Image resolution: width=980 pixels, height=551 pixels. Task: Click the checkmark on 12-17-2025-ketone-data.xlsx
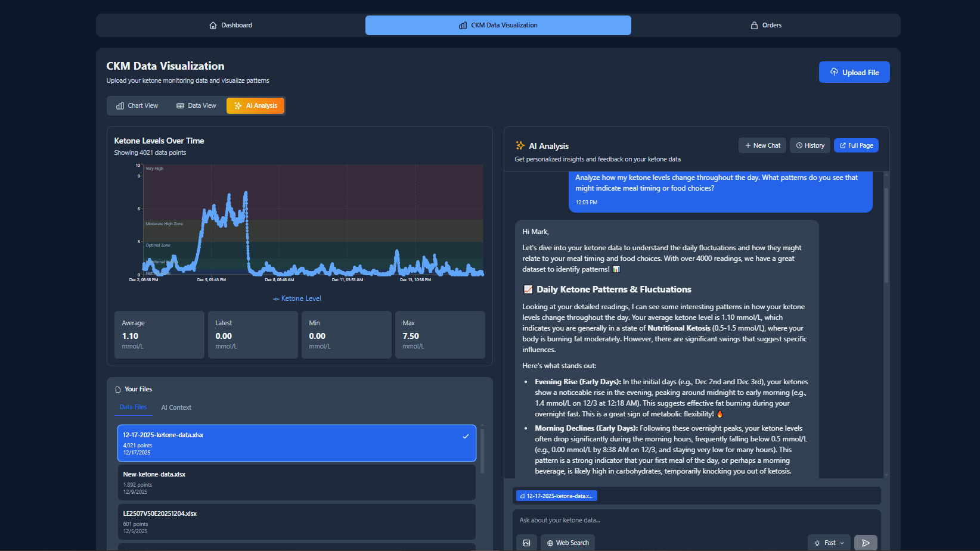pyautogui.click(x=466, y=436)
